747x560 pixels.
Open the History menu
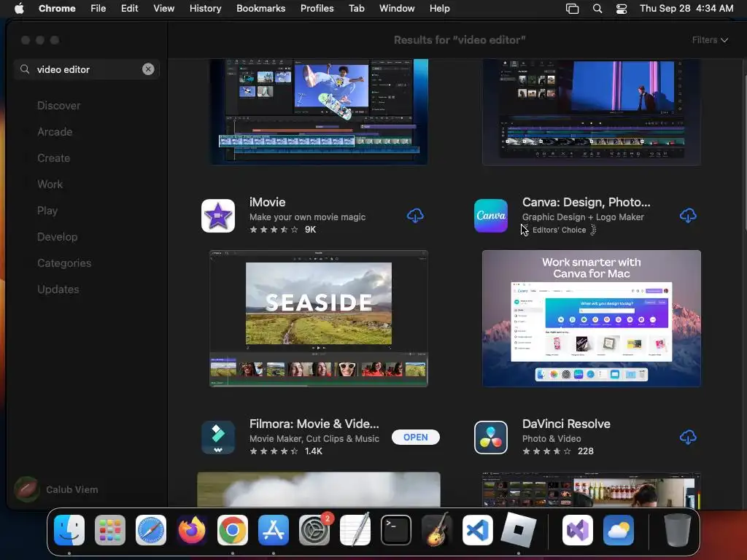point(205,9)
